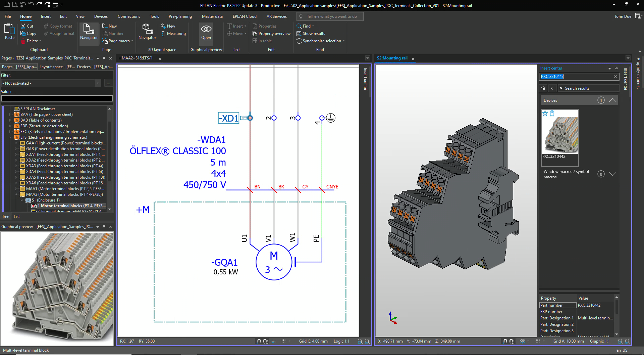Open the Master data ribbon tab
The image size is (644, 355).
[212, 16]
